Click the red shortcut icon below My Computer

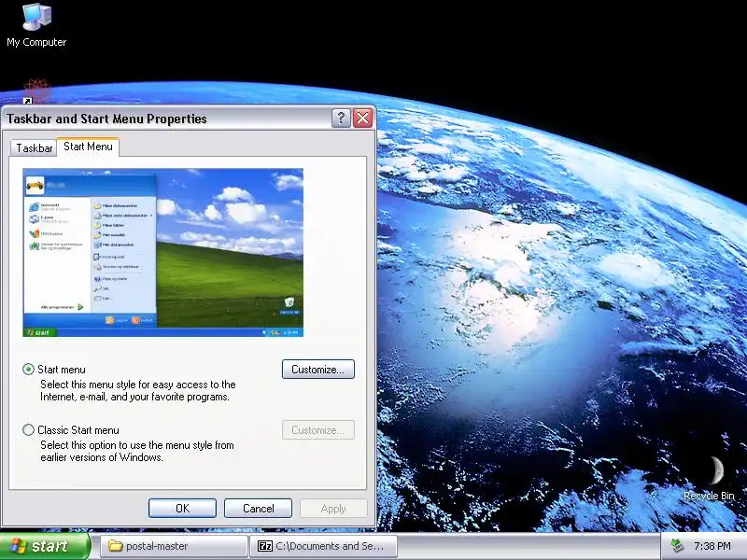(36, 91)
